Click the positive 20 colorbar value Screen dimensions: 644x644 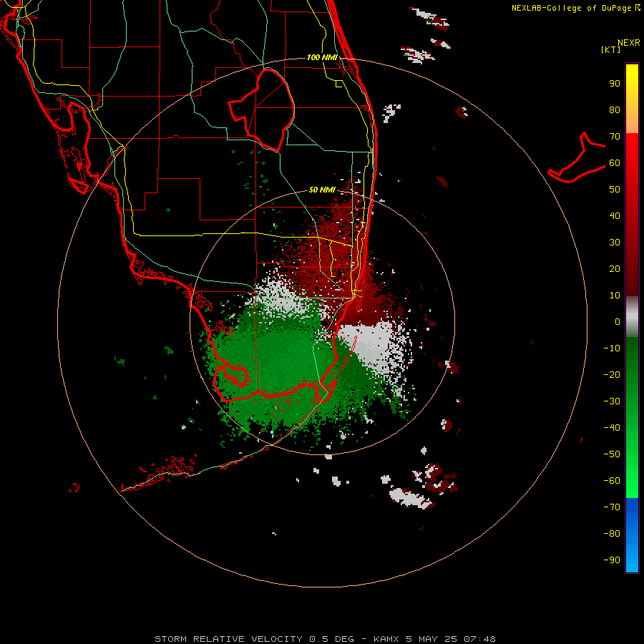click(615, 268)
